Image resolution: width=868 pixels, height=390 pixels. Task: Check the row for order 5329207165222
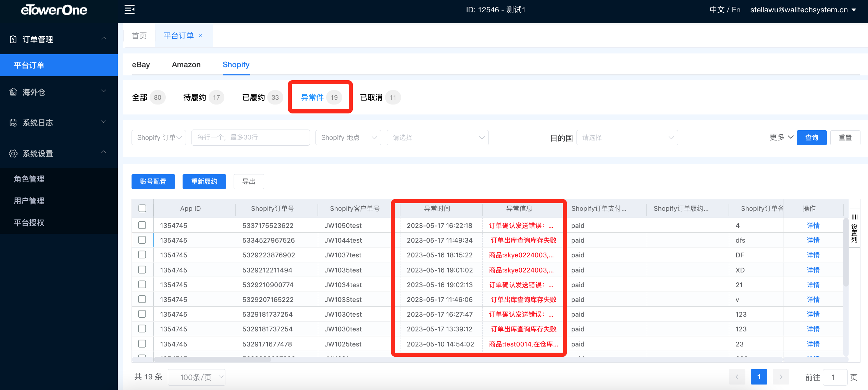[x=142, y=299]
